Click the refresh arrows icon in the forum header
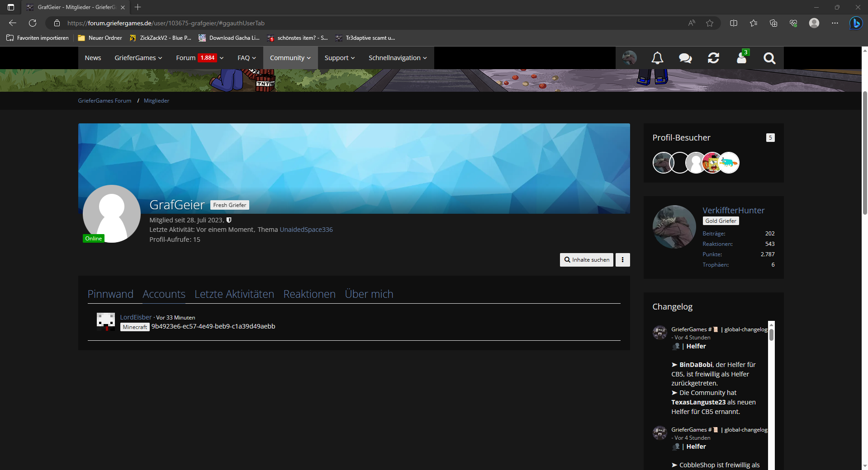Viewport: 868px width, 470px height. click(x=713, y=58)
